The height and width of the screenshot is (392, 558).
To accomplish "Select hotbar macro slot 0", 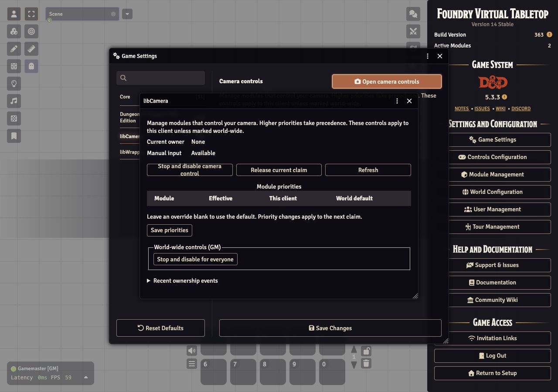I will pyautogui.click(x=332, y=372).
